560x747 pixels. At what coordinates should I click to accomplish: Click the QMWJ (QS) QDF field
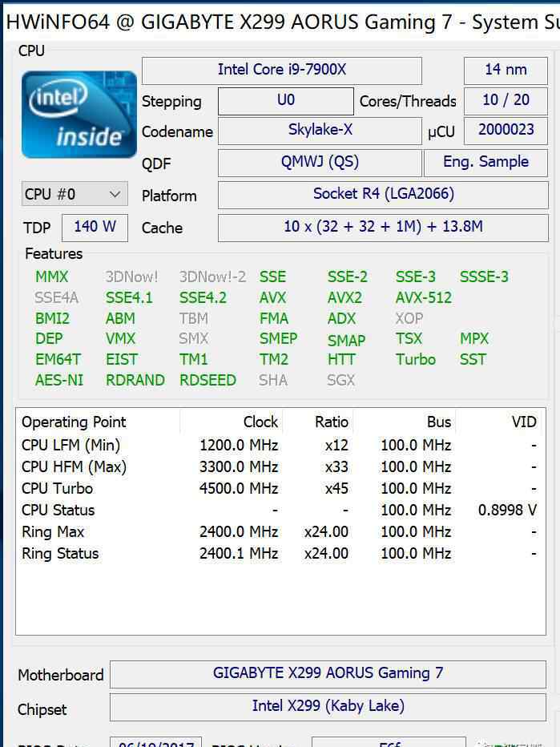click(320, 163)
